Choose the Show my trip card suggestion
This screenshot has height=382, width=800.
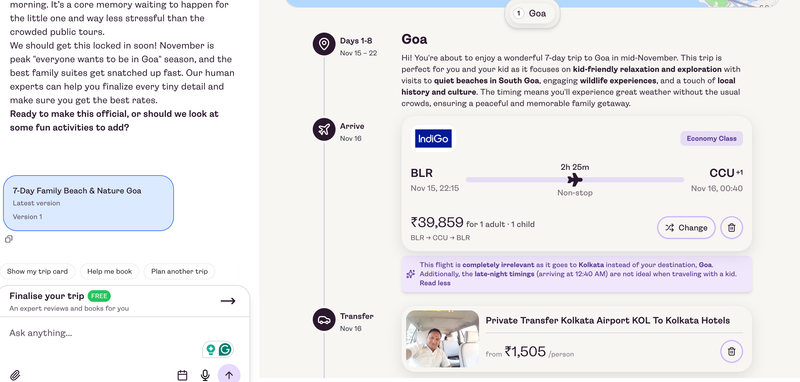point(37,271)
